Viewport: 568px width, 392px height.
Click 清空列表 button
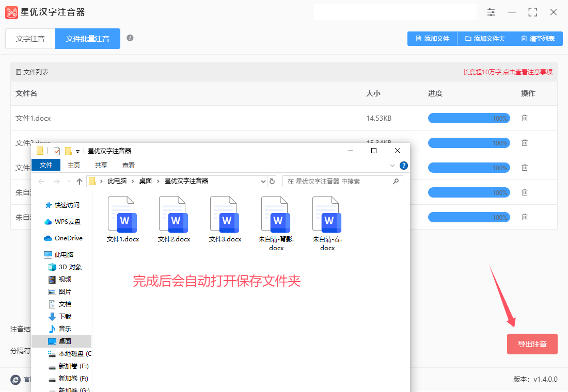click(x=538, y=39)
